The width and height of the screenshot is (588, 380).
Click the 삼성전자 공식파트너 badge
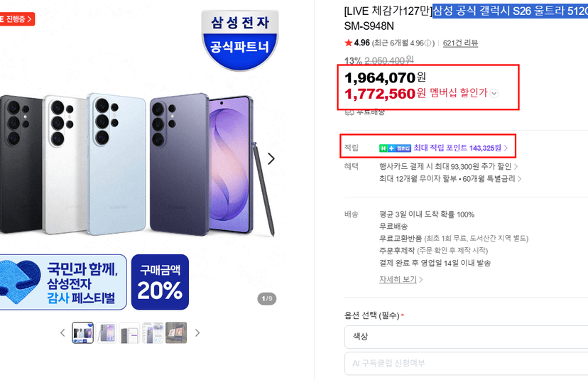click(x=239, y=40)
